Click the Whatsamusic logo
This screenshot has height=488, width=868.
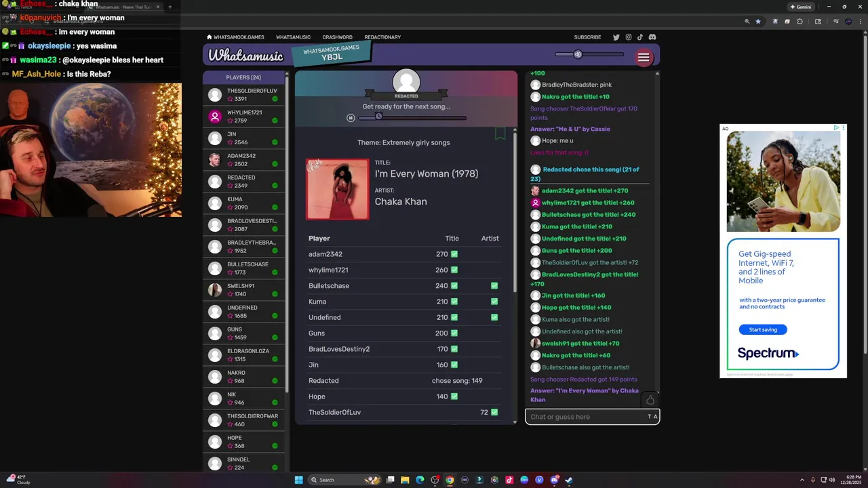245,56
